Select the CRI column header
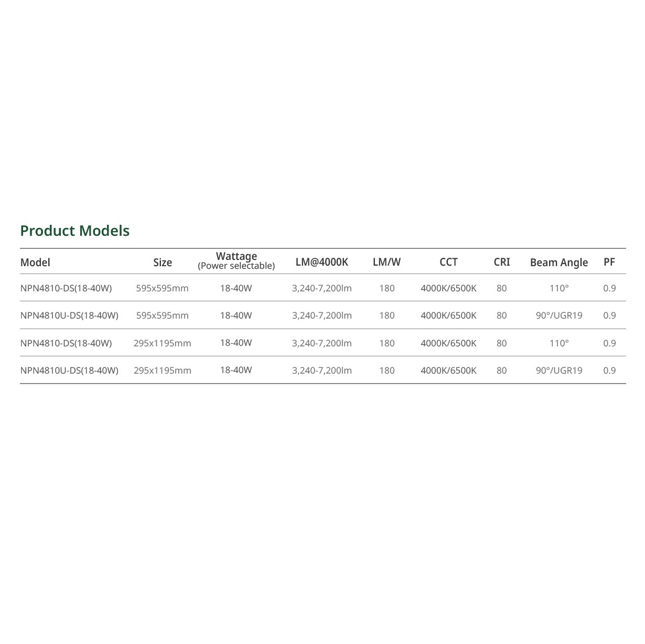645x644 pixels. point(501,262)
